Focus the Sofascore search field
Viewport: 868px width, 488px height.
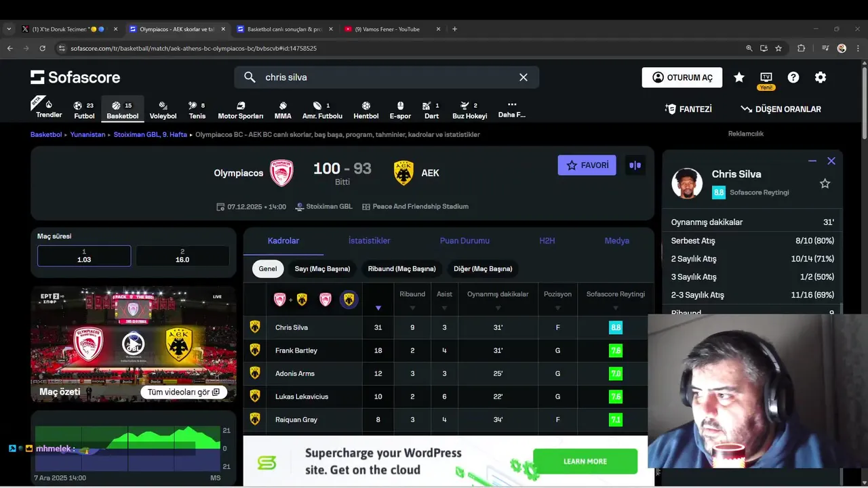tap(387, 77)
